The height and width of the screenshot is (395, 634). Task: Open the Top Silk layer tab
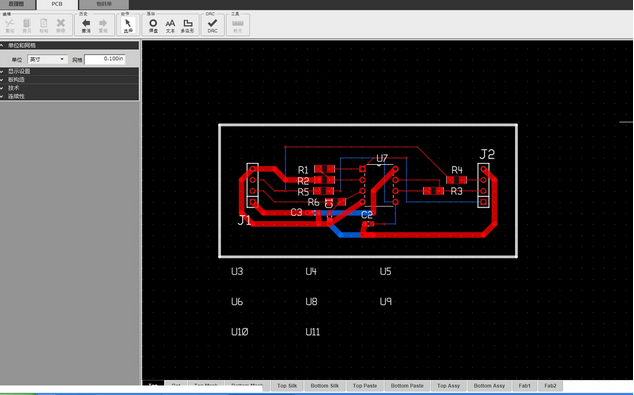tap(287, 386)
